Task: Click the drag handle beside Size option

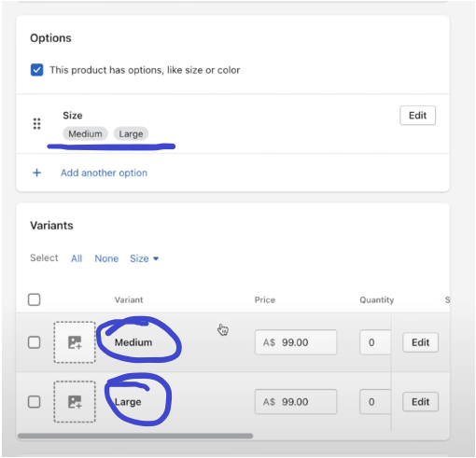Action: (x=36, y=124)
